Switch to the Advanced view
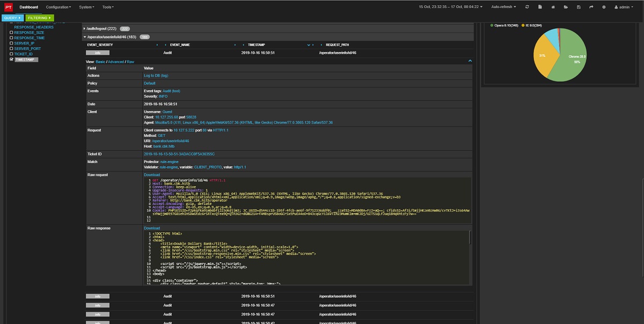 point(116,62)
